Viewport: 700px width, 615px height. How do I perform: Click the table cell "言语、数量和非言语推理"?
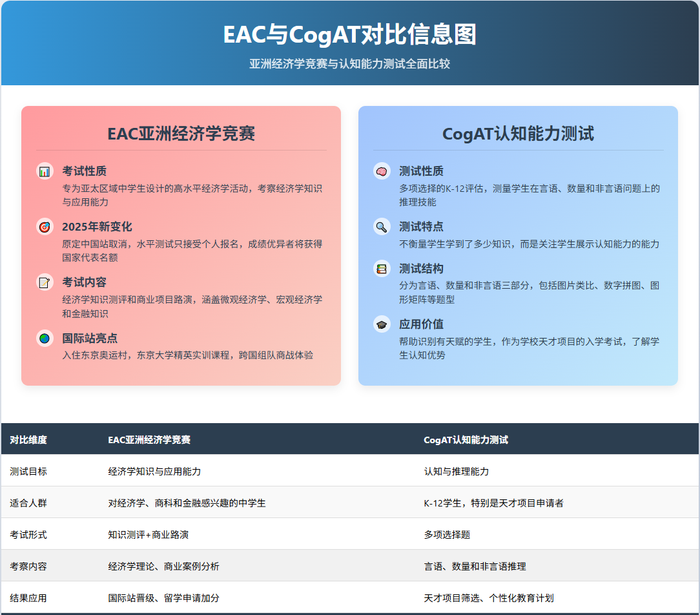(x=475, y=567)
